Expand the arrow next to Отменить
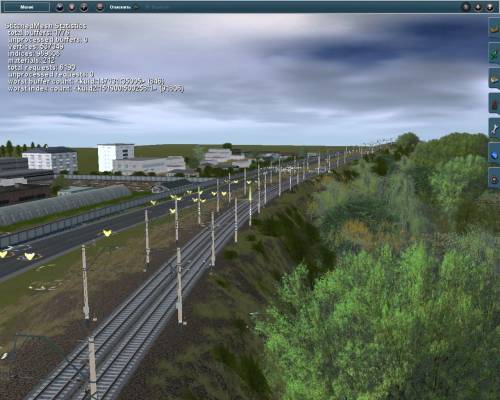This screenshot has height=400, width=500. point(136,7)
